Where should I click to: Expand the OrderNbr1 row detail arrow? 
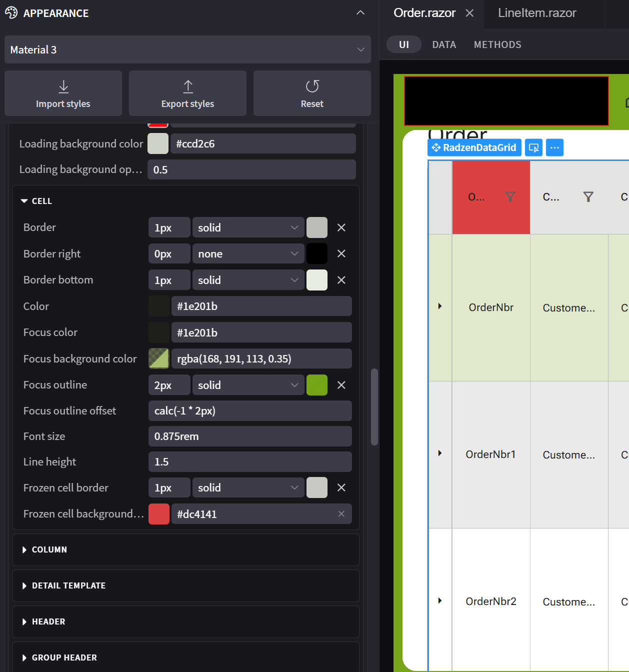pos(440,453)
